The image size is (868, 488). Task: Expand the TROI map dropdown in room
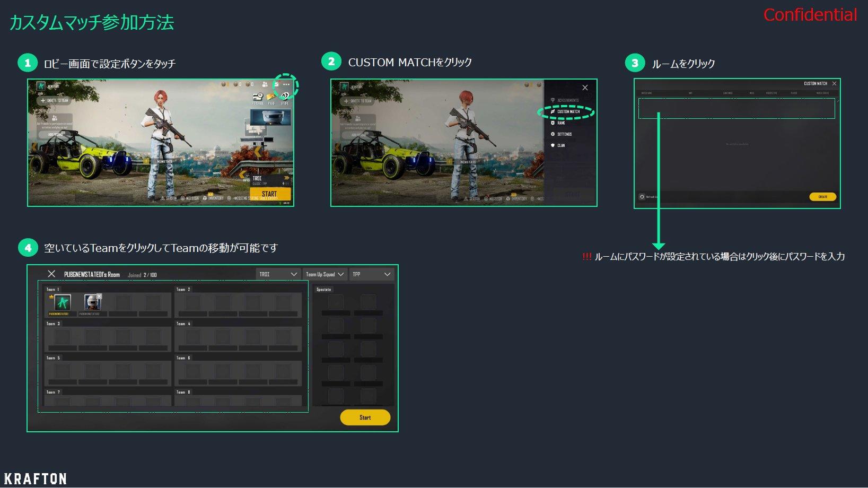[x=278, y=274]
